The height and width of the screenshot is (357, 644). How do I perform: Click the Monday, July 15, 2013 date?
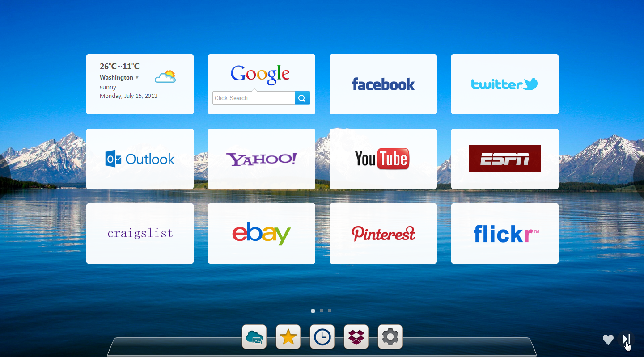(128, 96)
